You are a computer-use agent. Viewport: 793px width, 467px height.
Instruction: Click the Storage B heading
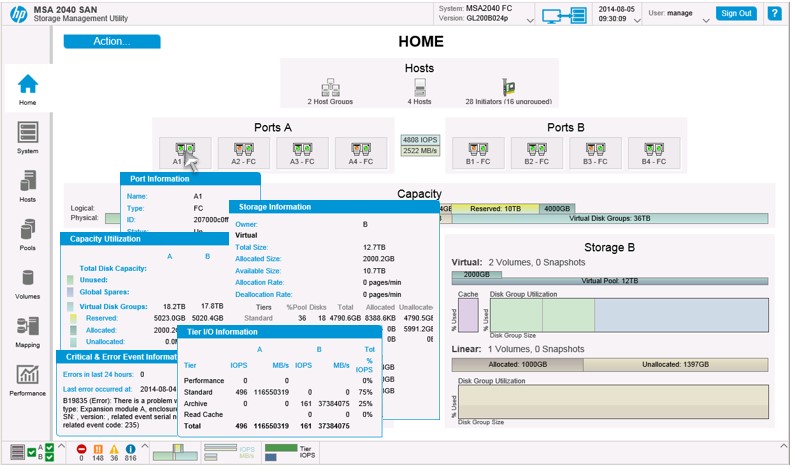tap(609, 247)
